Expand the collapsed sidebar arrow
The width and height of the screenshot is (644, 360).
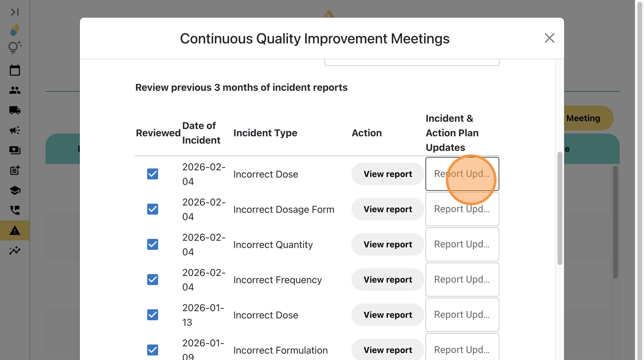[15, 12]
